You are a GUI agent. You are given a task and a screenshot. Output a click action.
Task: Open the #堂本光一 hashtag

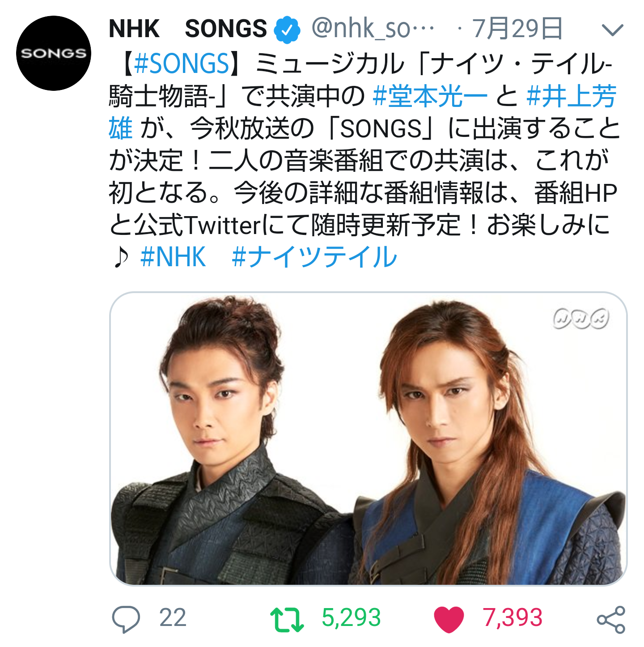click(x=430, y=96)
